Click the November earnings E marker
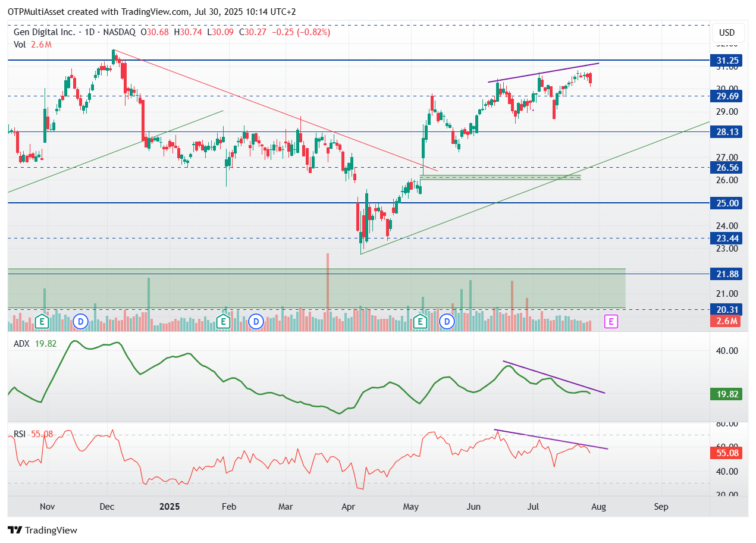This screenshot has width=756, height=543. (42, 322)
